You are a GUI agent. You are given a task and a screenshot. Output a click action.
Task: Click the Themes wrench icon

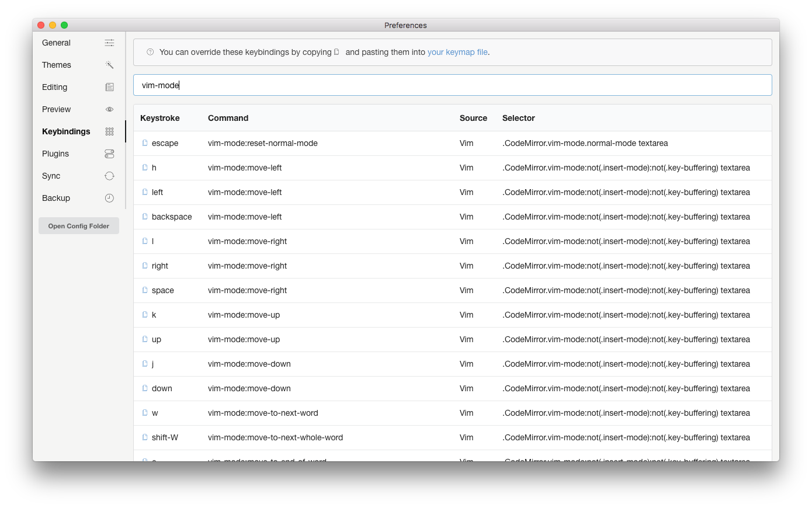coord(109,64)
